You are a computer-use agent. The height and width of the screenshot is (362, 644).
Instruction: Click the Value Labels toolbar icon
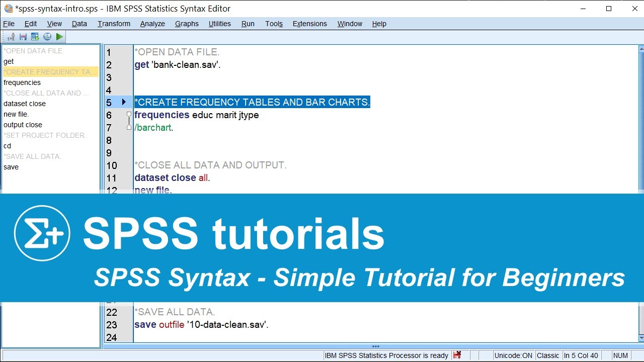[x=12, y=37]
